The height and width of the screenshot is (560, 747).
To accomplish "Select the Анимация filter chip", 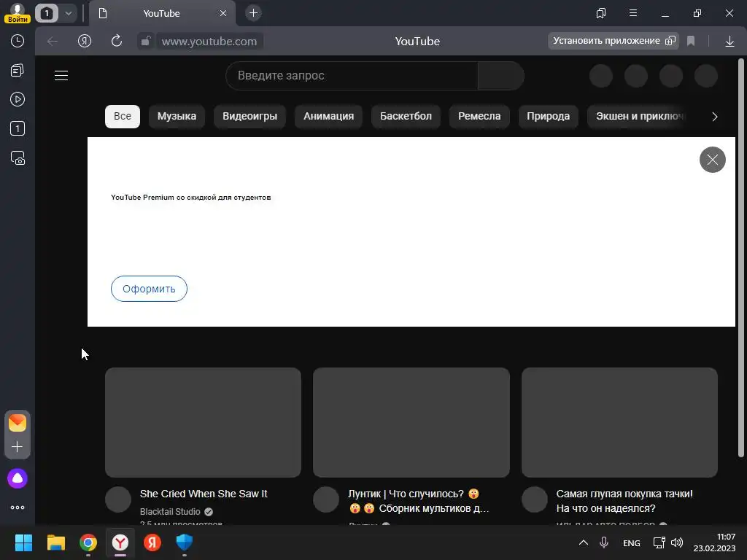I will [x=329, y=116].
